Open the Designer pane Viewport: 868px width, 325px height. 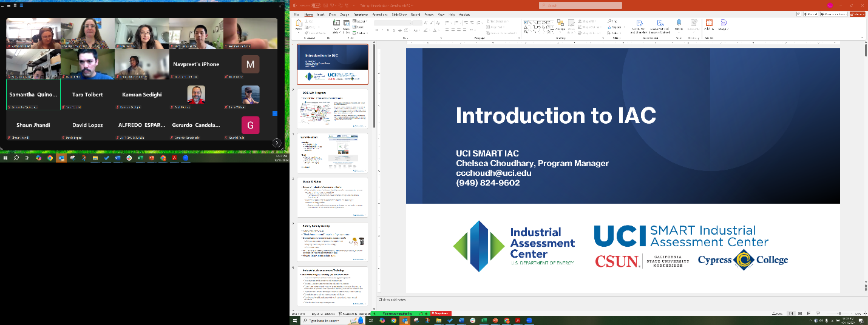pyautogui.click(x=724, y=25)
